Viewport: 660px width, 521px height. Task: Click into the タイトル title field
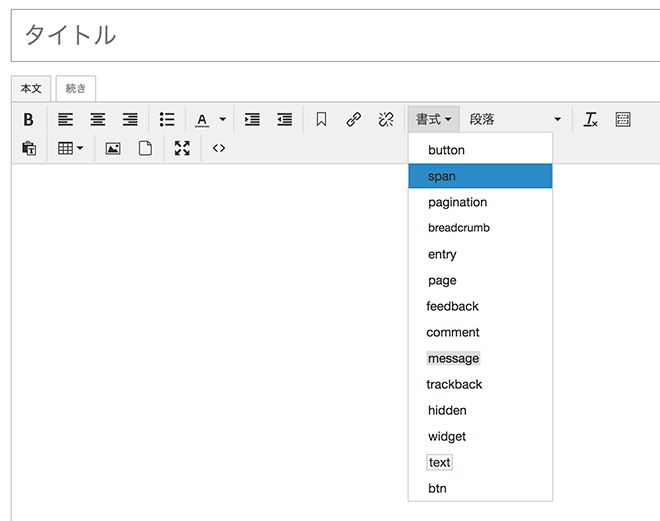coord(335,36)
